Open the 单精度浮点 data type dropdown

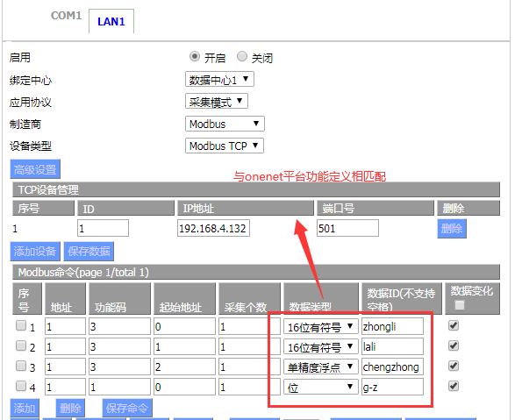click(x=320, y=367)
